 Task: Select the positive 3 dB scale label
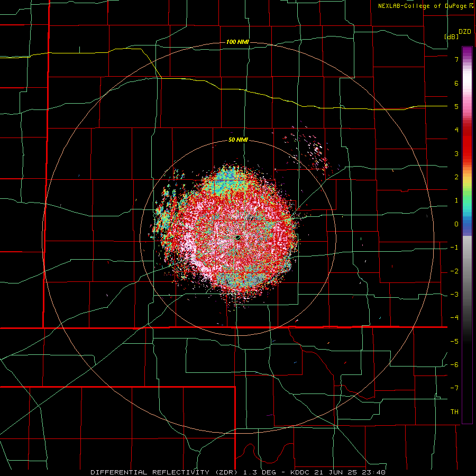click(x=456, y=153)
